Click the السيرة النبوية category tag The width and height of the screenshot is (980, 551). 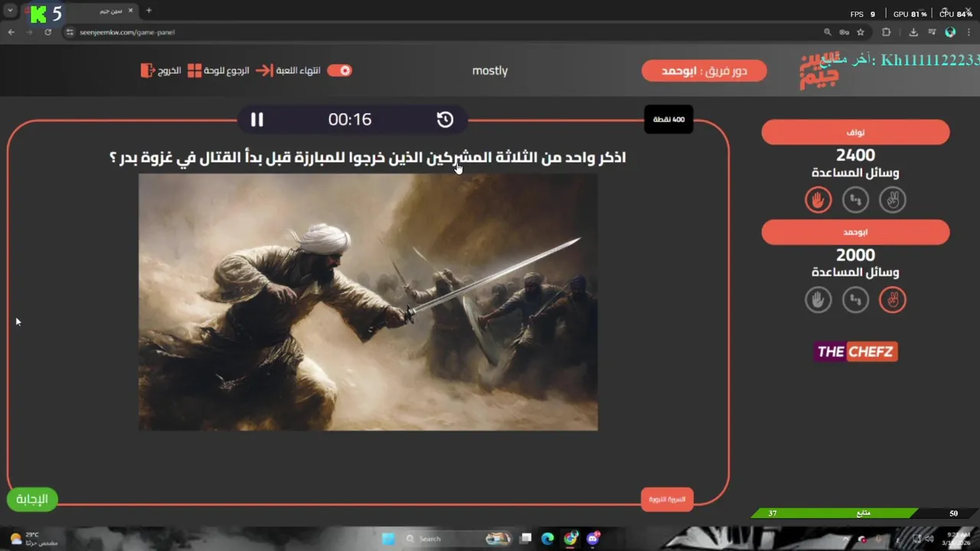pos(667,499)
